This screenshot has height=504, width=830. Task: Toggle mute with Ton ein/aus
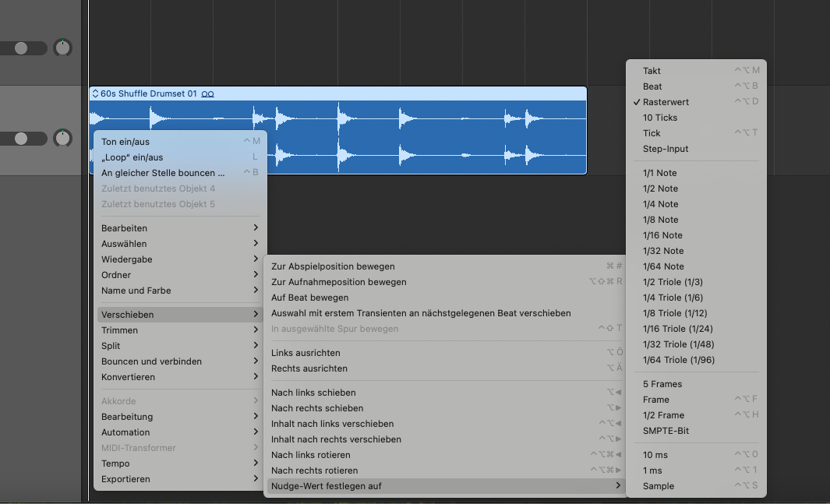point(125,142)
